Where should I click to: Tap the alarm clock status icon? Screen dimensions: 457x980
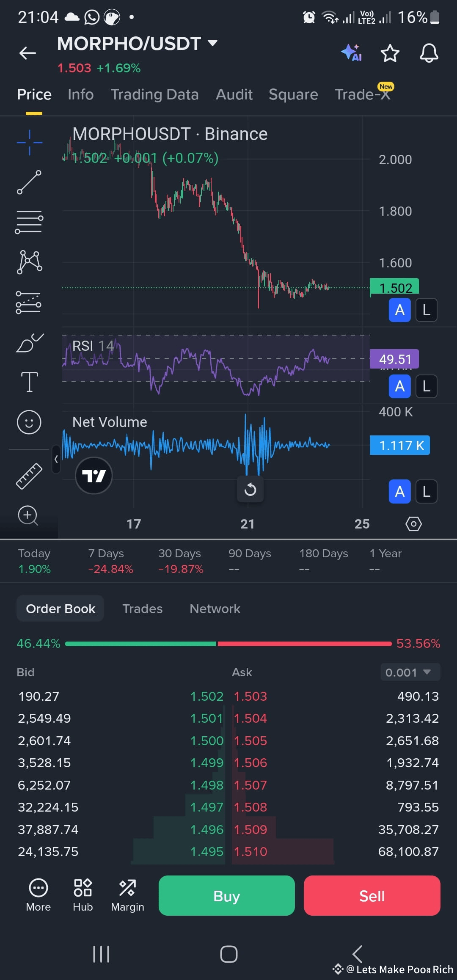click(x=309, y=17)
